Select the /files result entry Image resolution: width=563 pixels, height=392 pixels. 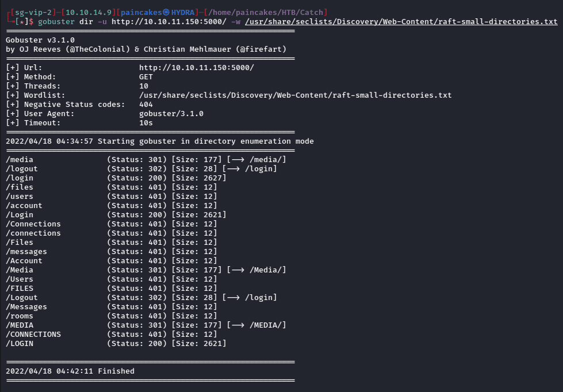coord(112,187)
